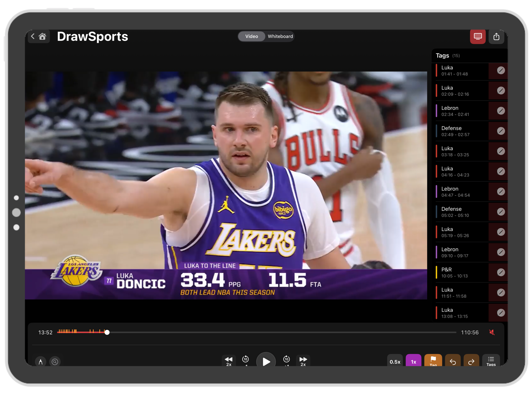The height and width of the screenshot is (399, 532).
Task: Select the Video tab
Action: pyautogui.click(x=251, y=36)
